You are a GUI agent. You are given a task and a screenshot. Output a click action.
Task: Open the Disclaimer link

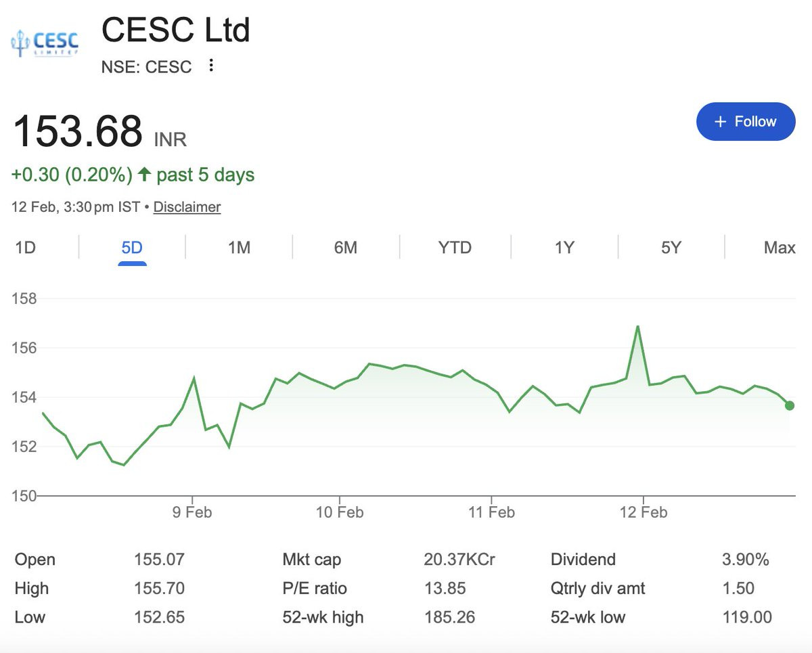(187, 207)
